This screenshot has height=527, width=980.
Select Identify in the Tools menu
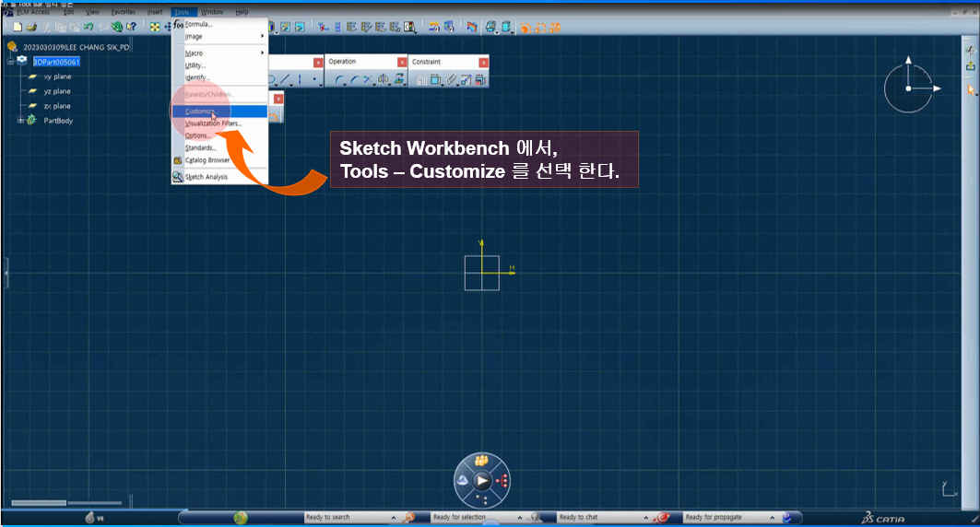(x=219, y=77)
